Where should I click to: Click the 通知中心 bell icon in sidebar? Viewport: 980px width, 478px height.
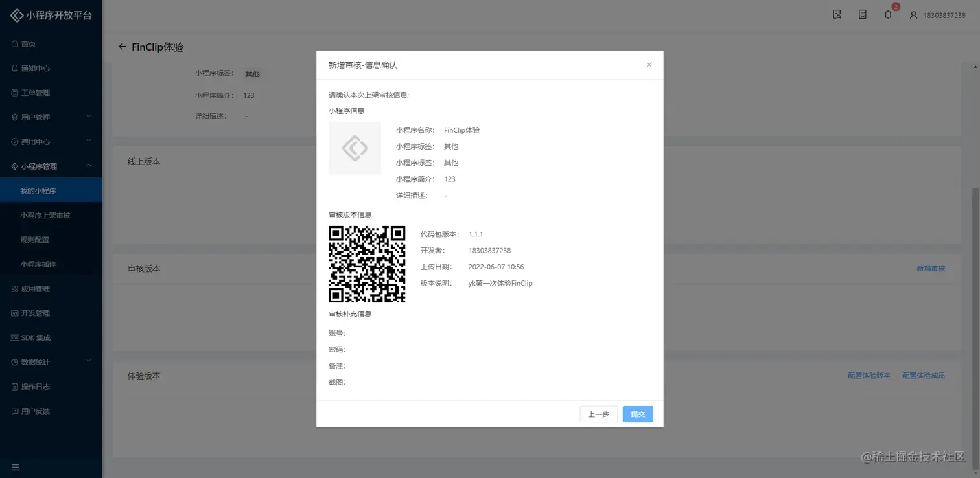click(15, 69)
